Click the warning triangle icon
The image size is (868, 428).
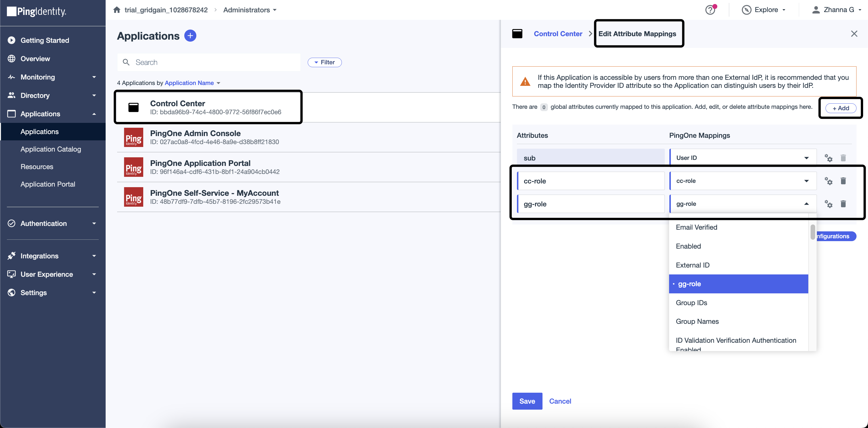coord(525,82)
